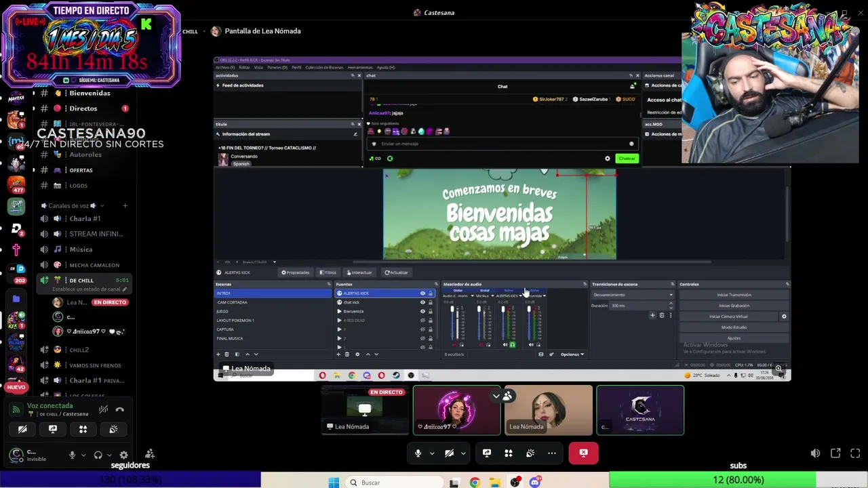Toggle camera in Discord call controls
Viewport: 868px width, 488px height.
coord(449,453)
